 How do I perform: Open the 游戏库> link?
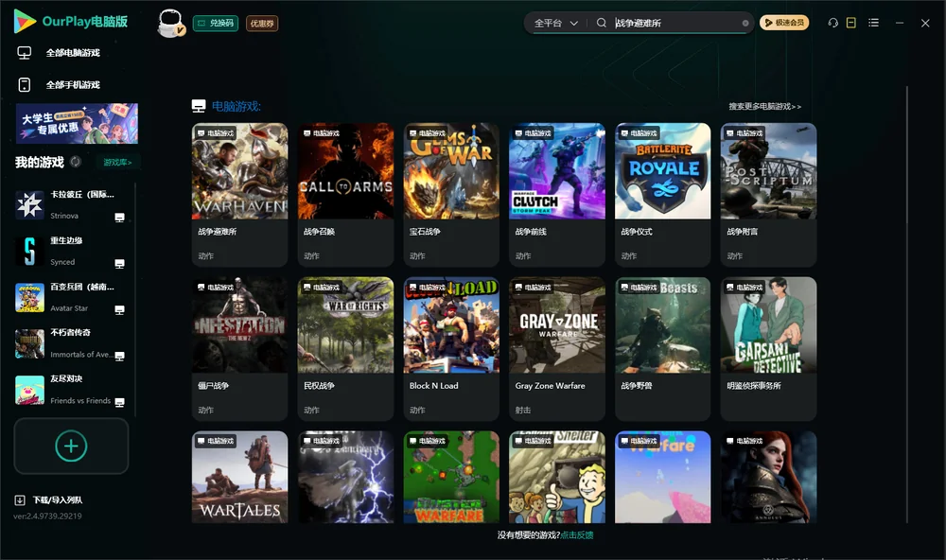(117, 163)
